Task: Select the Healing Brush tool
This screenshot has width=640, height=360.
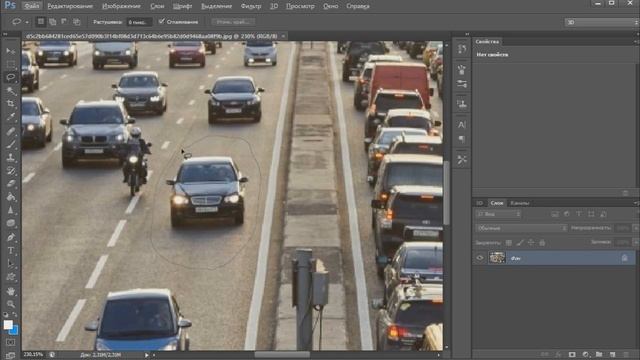Action: point(11,131)
